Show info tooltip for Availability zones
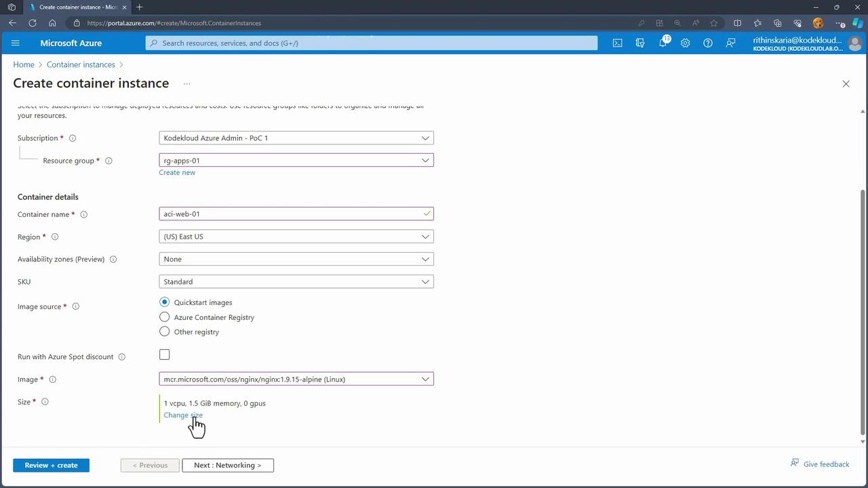The image size is (868, 488). coord(113,260)
